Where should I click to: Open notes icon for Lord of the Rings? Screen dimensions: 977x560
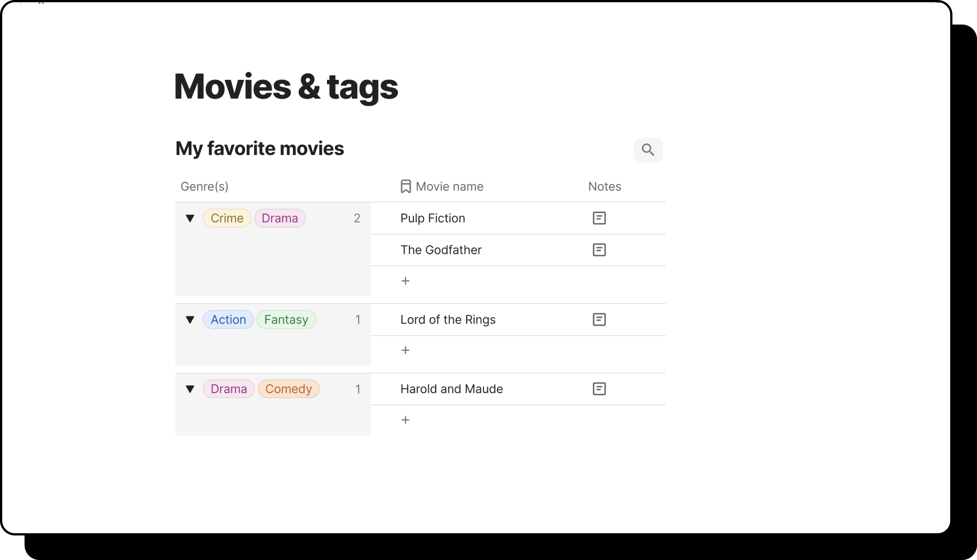tap(599, 320)
